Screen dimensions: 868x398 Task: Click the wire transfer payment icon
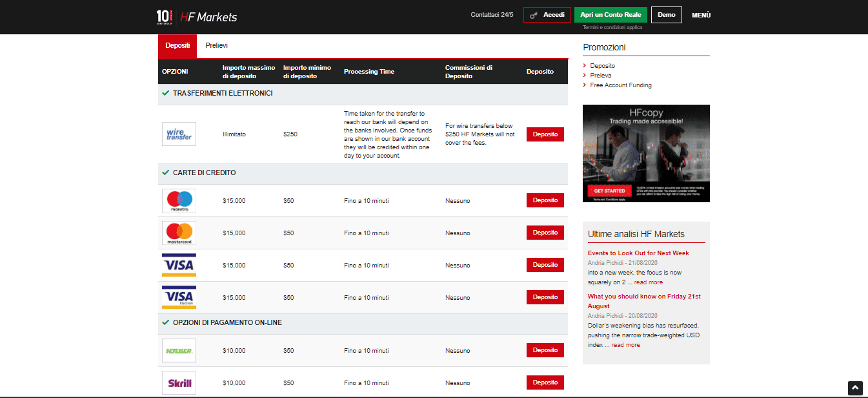click(x=179, y=134)
